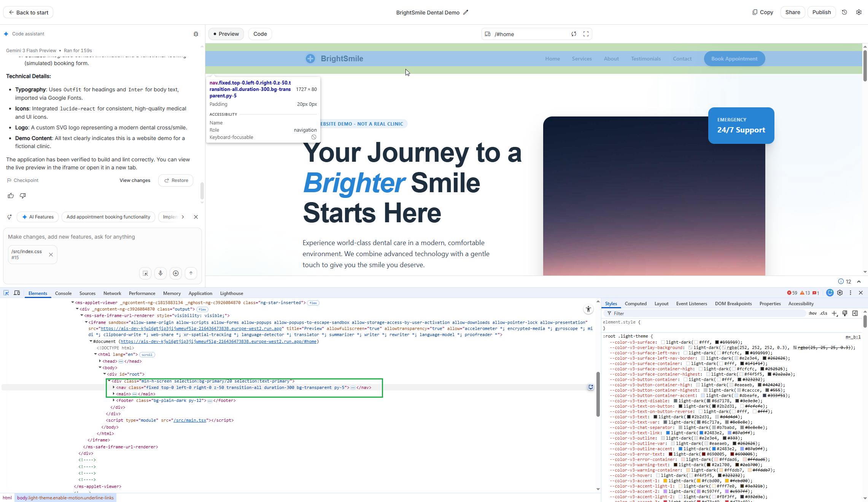Viewport: 868px width, 502px height.
Task: Collapse the div id root node
Action: click(x=105, y=374)
